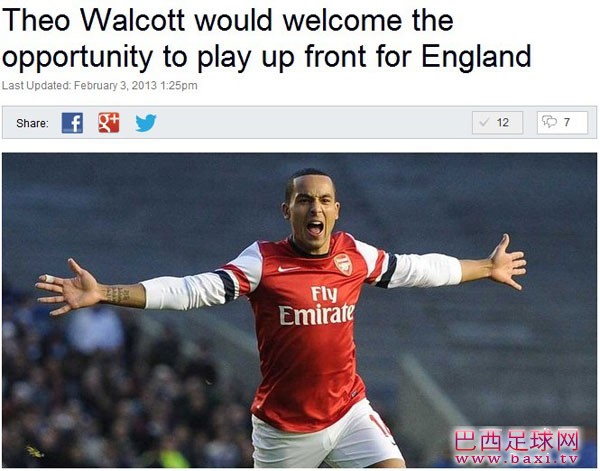Click the Nike swoosh on the jersey

pyautogui.click(x=288, y=269)
